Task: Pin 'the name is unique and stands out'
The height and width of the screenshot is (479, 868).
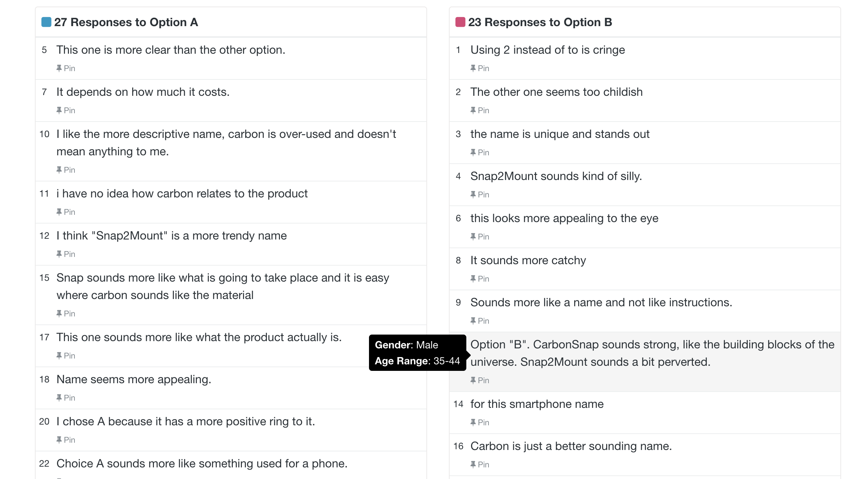Action: (480, 152)
